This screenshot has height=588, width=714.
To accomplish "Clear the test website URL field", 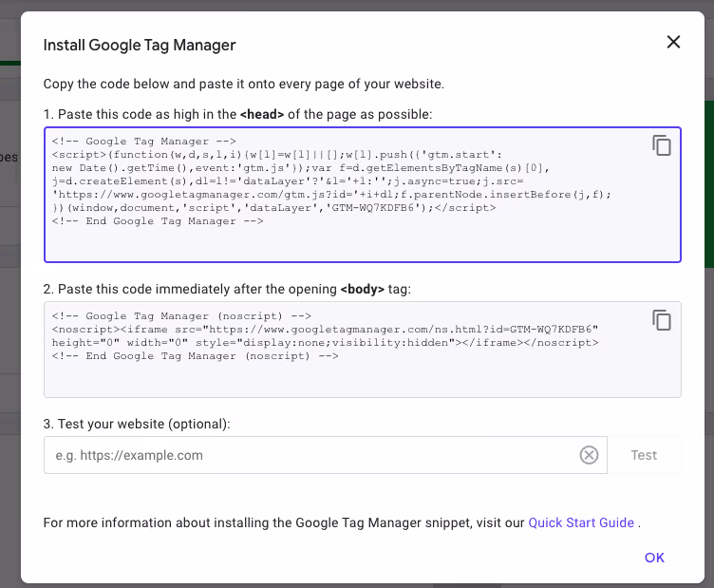I will 589,455.
